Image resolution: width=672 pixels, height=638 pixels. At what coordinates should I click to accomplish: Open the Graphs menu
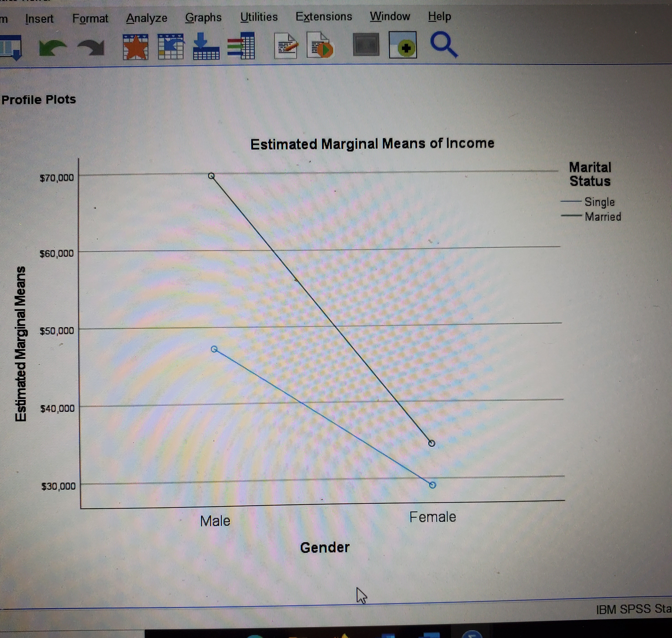(x=203, y=17)
